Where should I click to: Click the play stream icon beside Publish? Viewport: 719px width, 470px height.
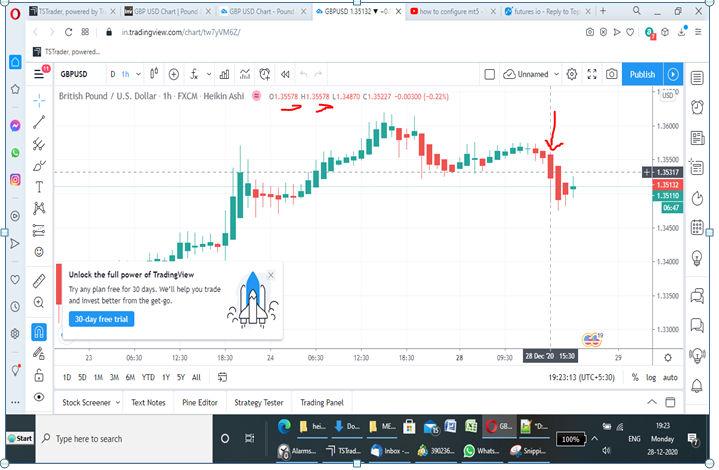point(673,74)
